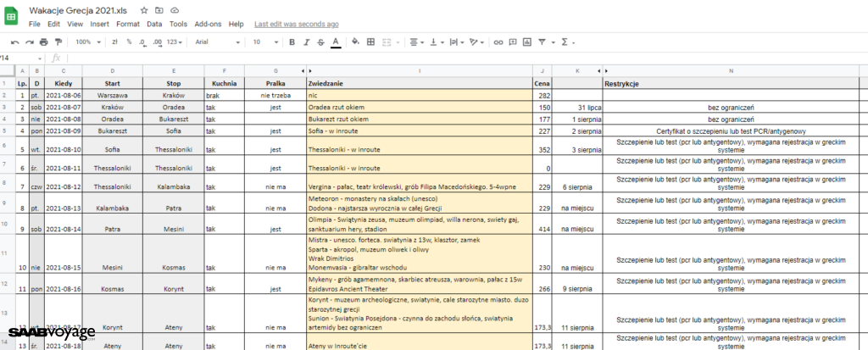Click the Fill color bucket icon
868x350 pixels.
click(355, 42)
